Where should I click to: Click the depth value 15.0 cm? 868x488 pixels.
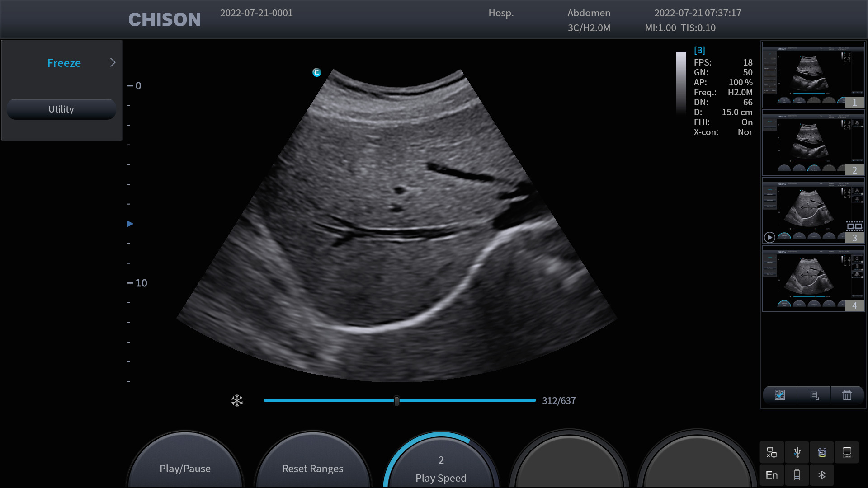737,112
